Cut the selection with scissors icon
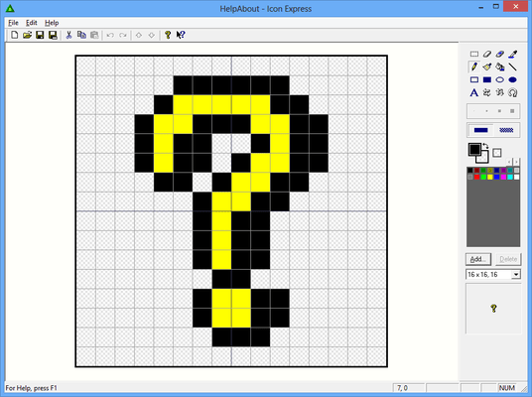 click(68, 35)
